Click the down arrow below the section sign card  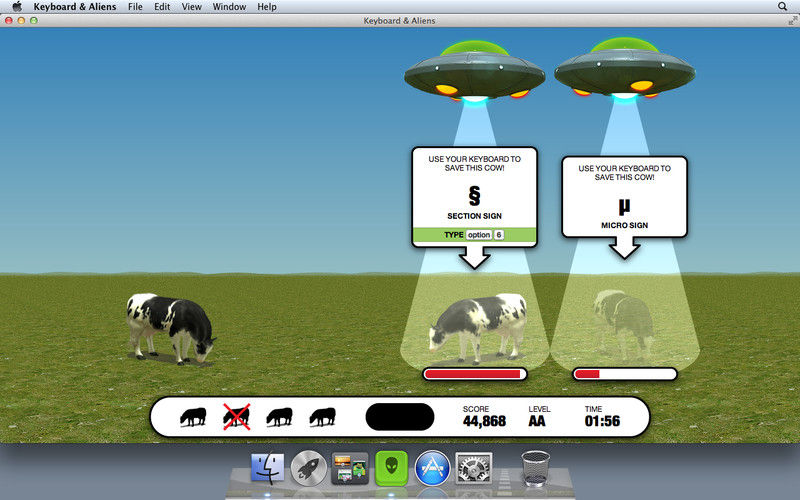474,258
